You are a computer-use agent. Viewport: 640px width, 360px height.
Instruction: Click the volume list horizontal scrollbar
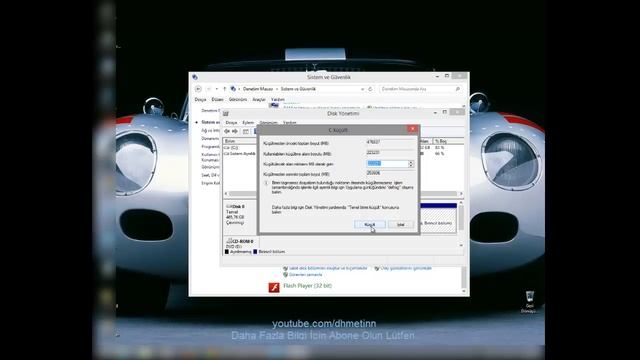(x=343, y=193)
